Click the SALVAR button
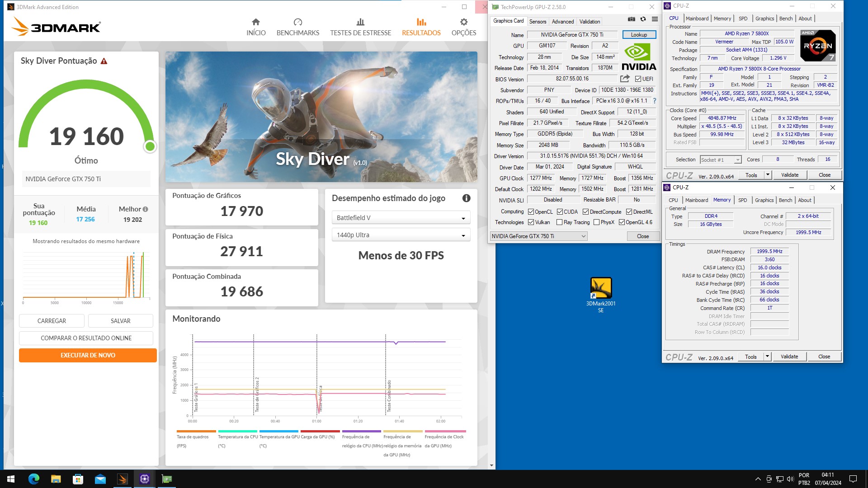The width and height of the screenshot is (868, 488). point(120,321)
